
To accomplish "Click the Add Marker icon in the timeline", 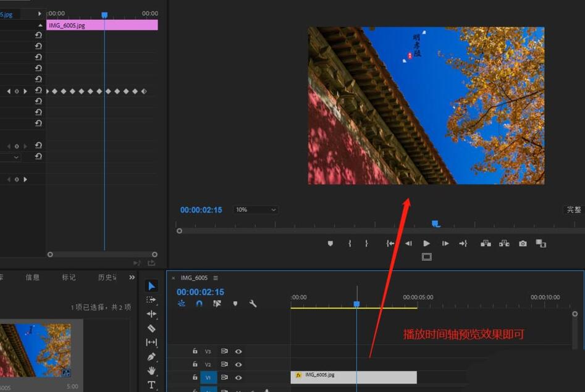I will coord(235,304).
